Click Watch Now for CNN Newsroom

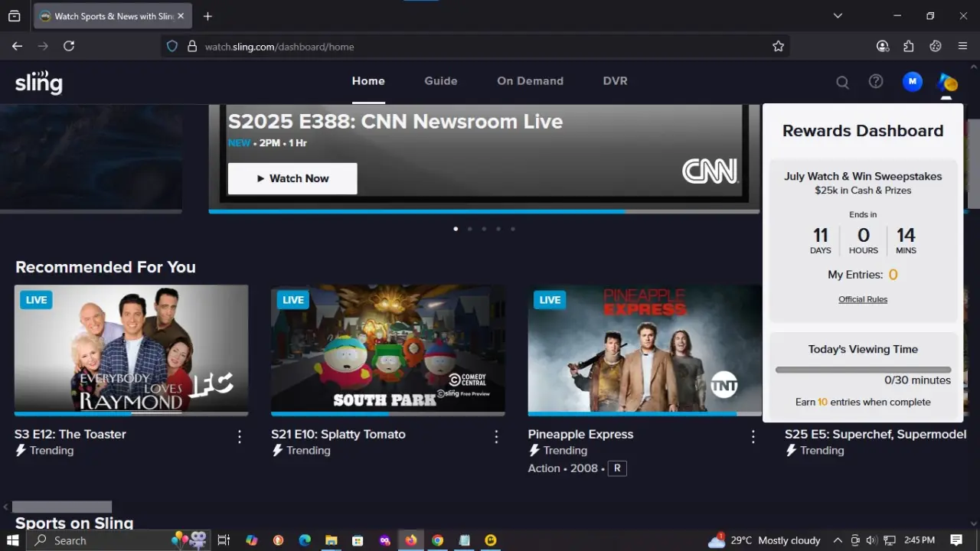pyautogui.click(x=292, y=178)
